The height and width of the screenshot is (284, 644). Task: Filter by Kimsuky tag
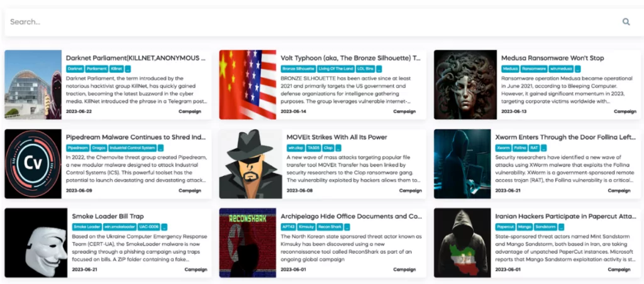(x=306, y=227)
